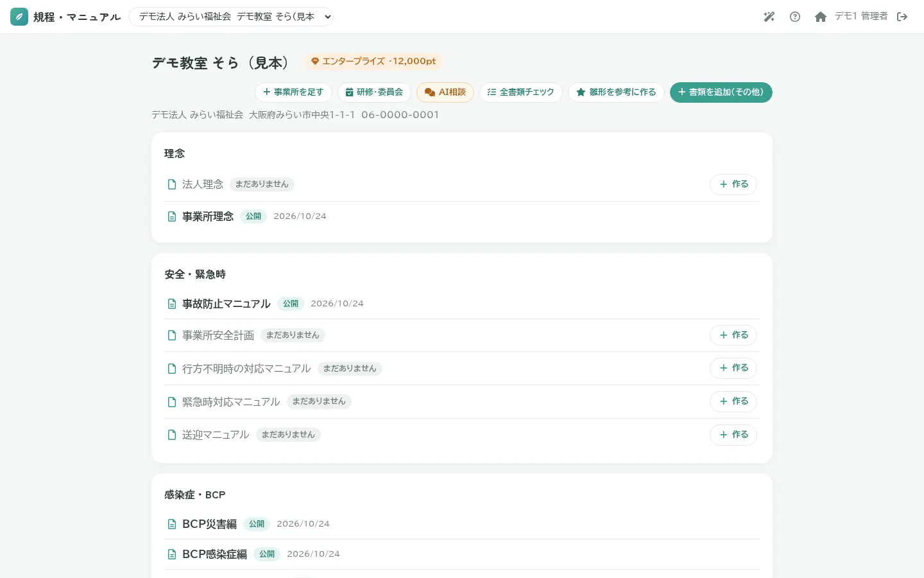Viewport: 924px width, 578px height.
Task: Click the 規程・マニュアル app title
Action: tap(77, 17)
